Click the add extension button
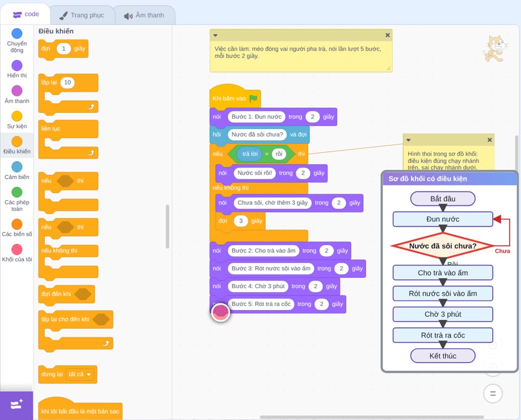This screenshot has width=521, height=420. pos(17,405)
